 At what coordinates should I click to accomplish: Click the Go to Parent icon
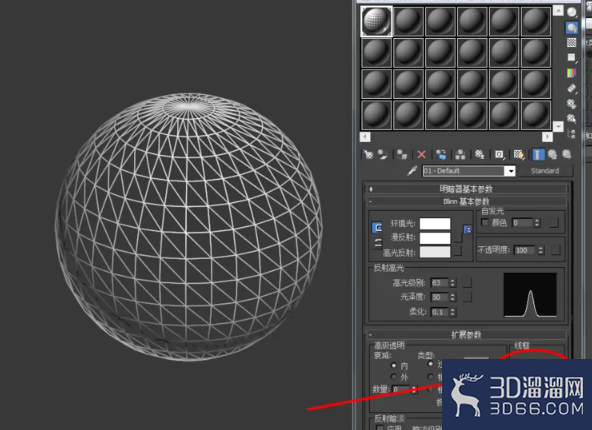pos(552,154)
